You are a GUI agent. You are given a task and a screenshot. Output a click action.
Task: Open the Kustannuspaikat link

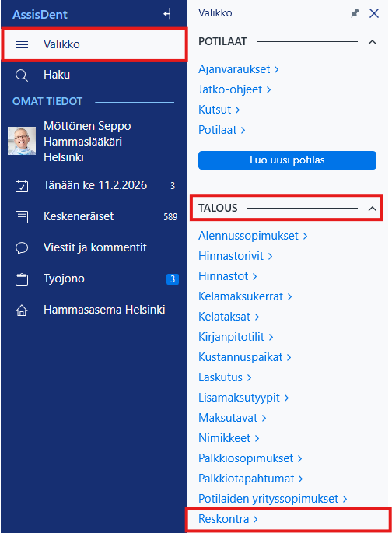[244, 357]
